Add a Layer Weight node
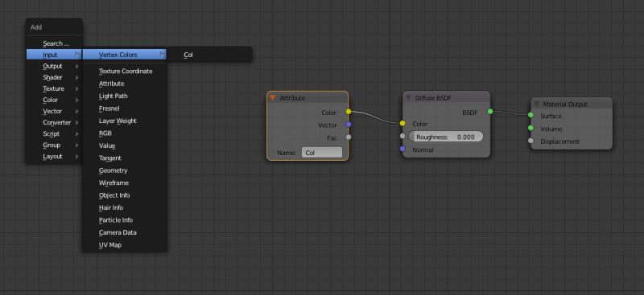The width and height of the screenshot is (644, 295). pyautogui.click(x=125, y=121)
